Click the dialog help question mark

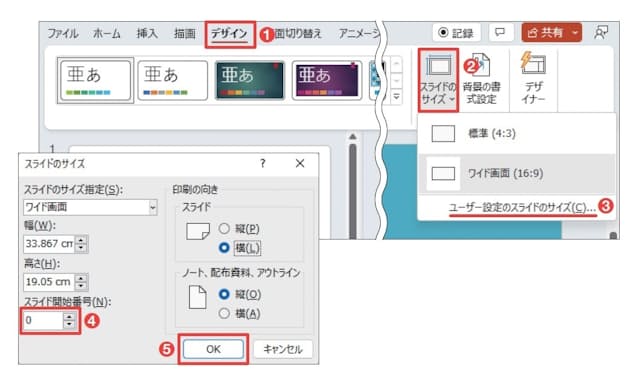(x=263, y=163)
